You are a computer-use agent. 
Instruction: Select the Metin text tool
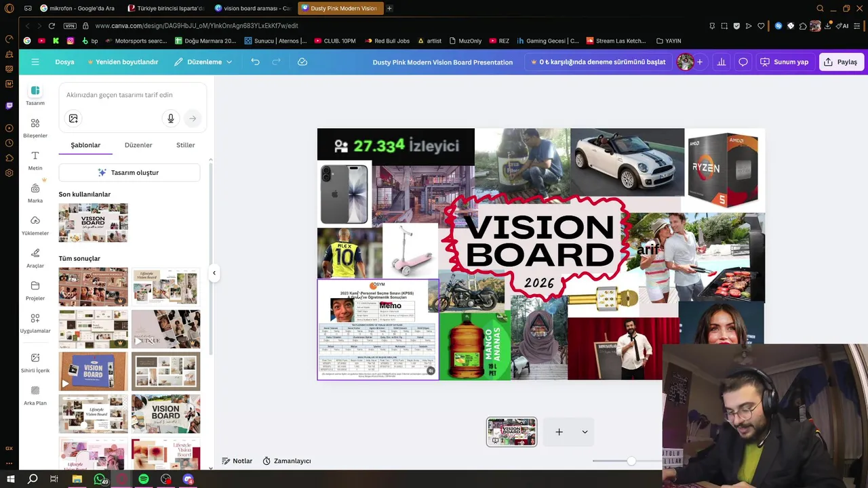tap(35, 161)
